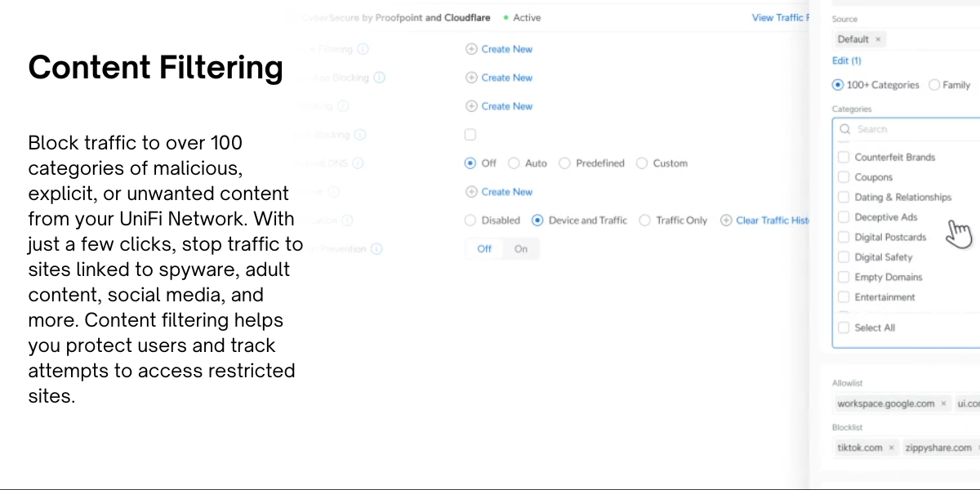This screenshot has width=980, height=490.
Task: Check the Digital Safety category
Action: [x=844, y=257]
